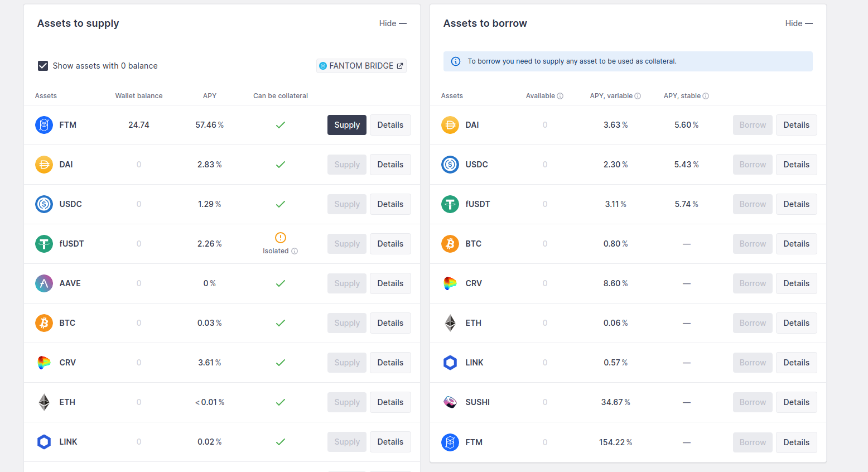
Task: Open Details for CRV borrow row
Action: [797, 283]
